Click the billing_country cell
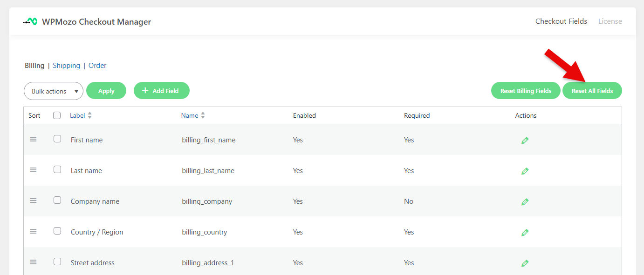 pyautogui.click(x=205, y=232)
